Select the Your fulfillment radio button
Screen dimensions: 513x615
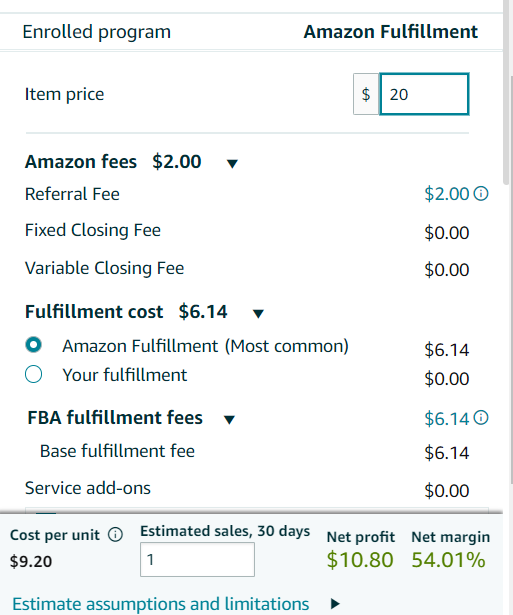pos(33,374)
